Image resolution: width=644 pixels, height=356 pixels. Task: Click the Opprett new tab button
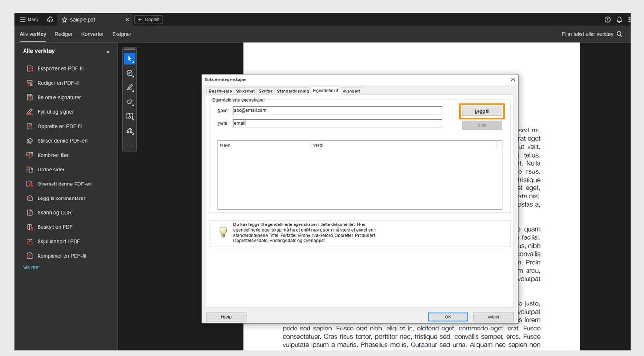148,20
